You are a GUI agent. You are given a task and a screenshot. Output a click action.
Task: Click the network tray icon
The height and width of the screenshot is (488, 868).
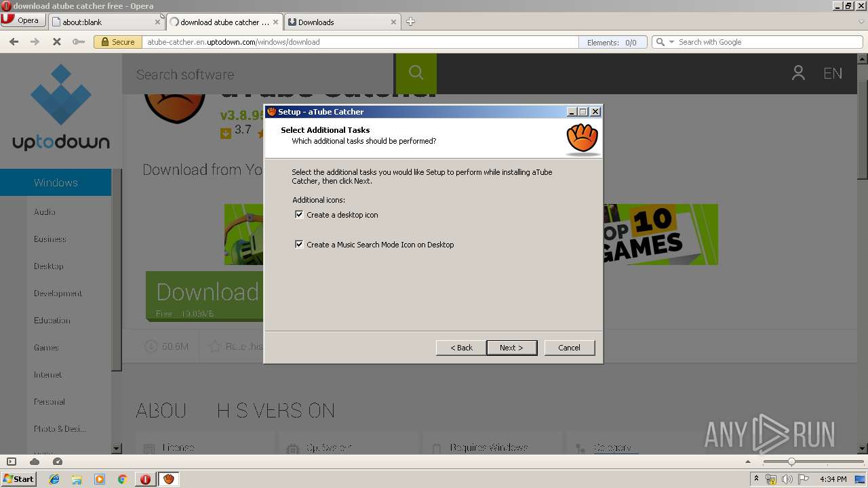coord(771,479)
